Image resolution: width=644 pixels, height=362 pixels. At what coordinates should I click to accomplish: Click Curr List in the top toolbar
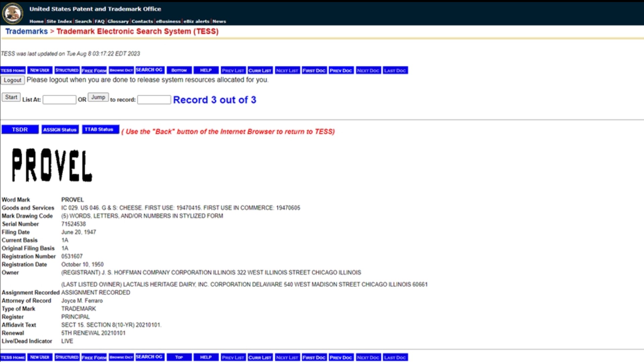(260, 70)
